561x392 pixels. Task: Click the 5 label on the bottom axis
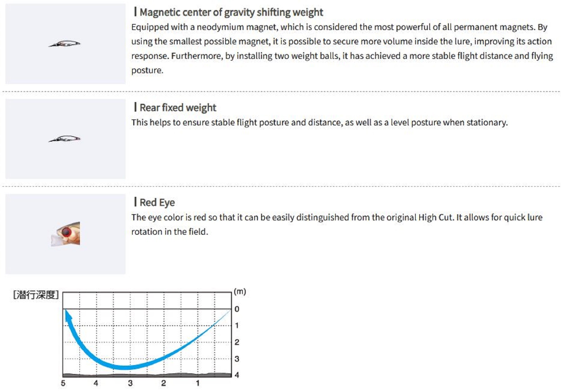tap(63, 383)
